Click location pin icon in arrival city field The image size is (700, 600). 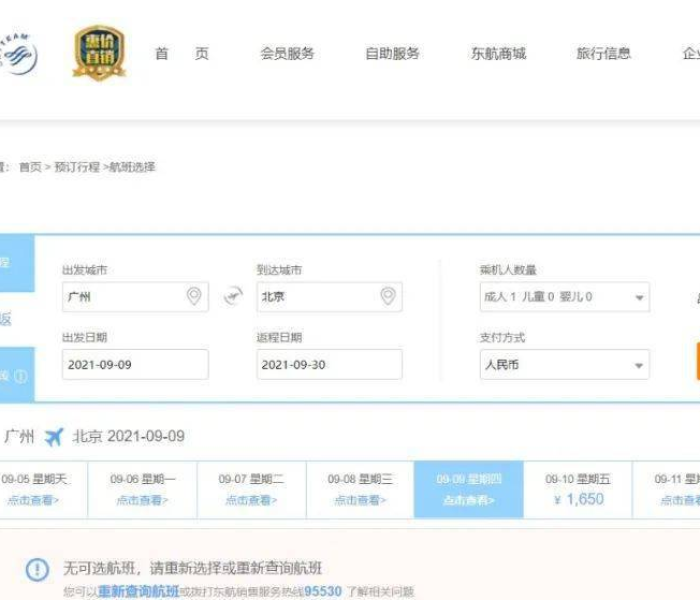tap(388, 296)
